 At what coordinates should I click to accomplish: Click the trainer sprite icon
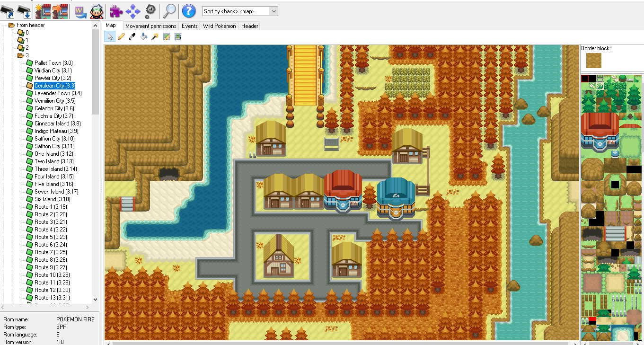pyautogui.click(x=96, y=11)
